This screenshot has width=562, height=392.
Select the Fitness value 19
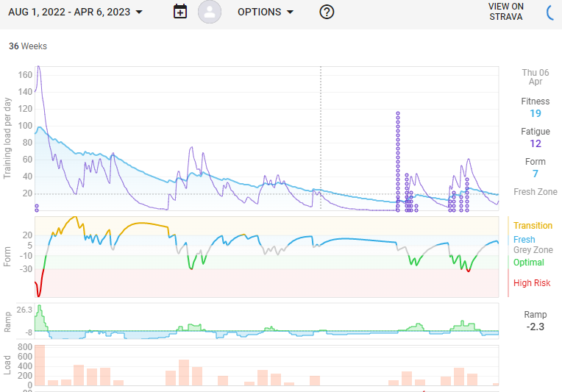click(x=535, y=113)
